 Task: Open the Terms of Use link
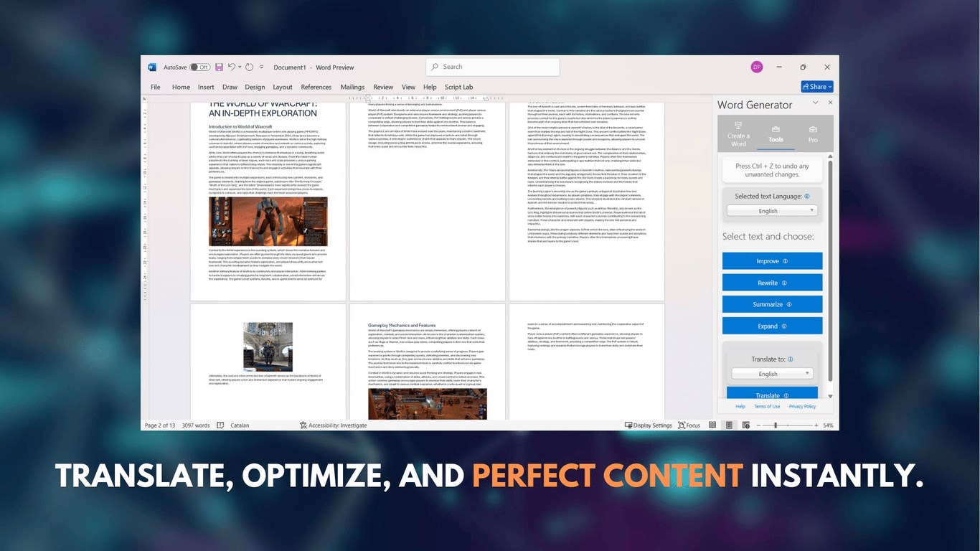[x=767, y=407]
